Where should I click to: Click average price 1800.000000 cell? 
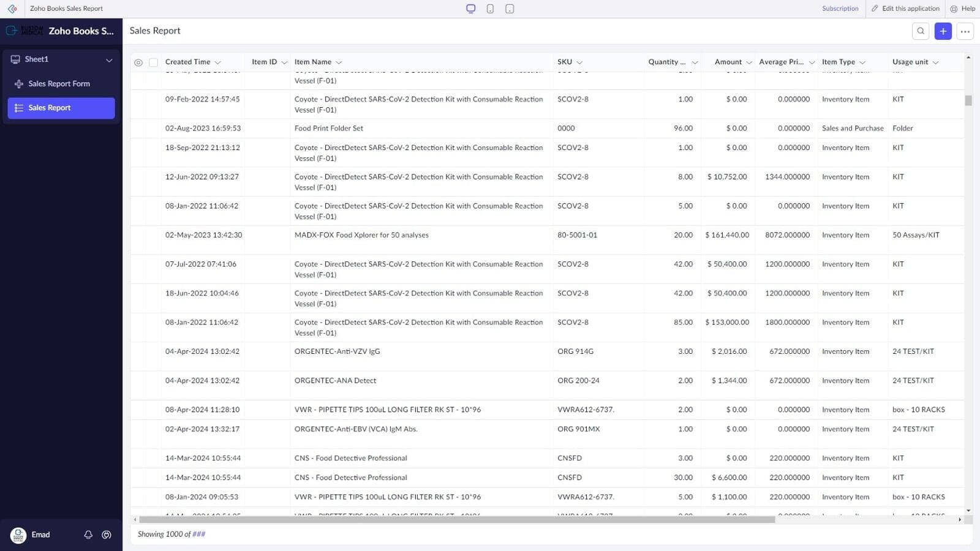click(x=787, y=323)
